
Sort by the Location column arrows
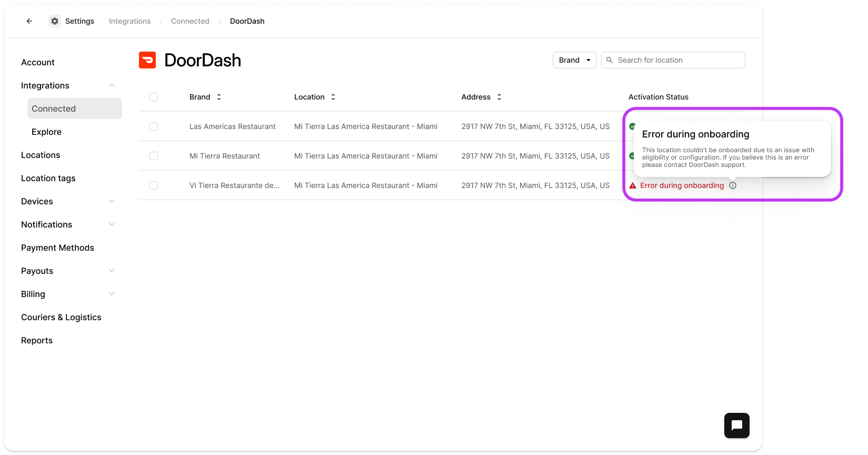tap(333, 97)
